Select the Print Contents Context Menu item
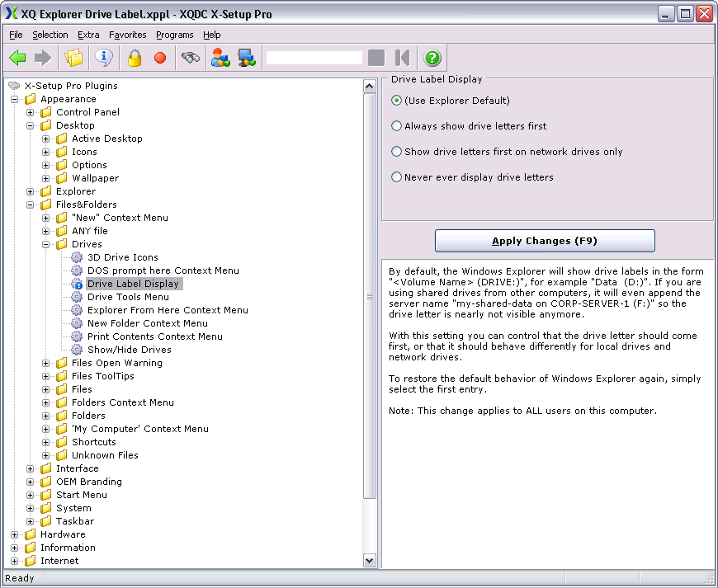 point(155,336)
